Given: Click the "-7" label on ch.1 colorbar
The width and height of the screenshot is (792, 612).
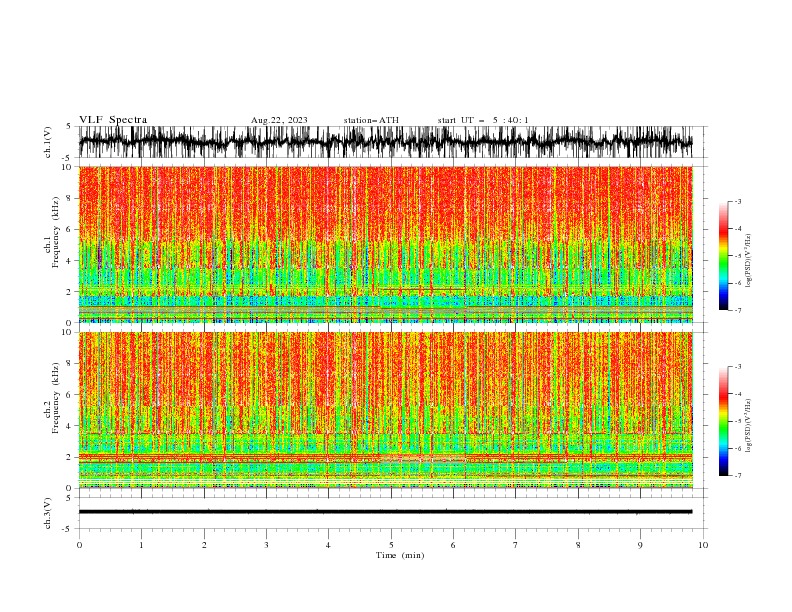Looking at the screenshot, I should click(x=737, y=310).
